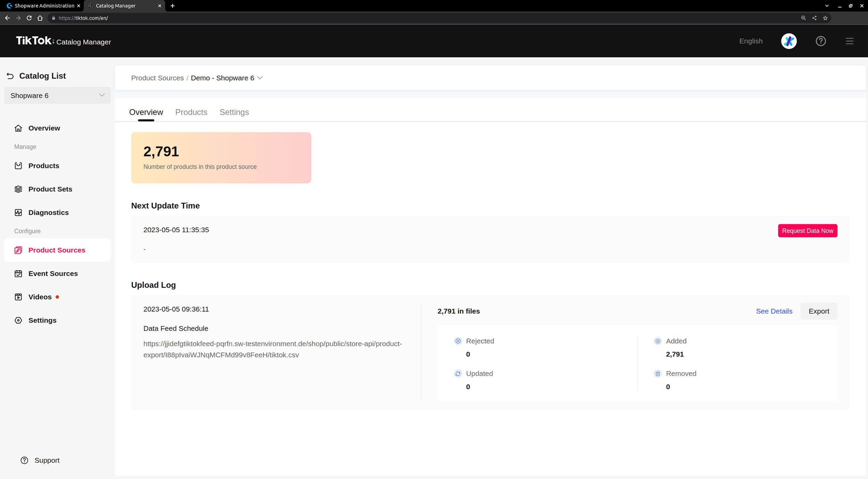
Task: Click the Videos icon in sidebar
Action: (x=18, y=297)
